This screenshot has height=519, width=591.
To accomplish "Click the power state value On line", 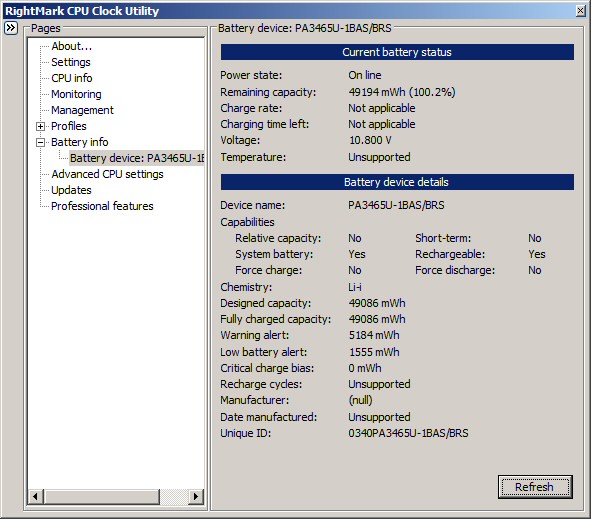I will pos(364,75).
